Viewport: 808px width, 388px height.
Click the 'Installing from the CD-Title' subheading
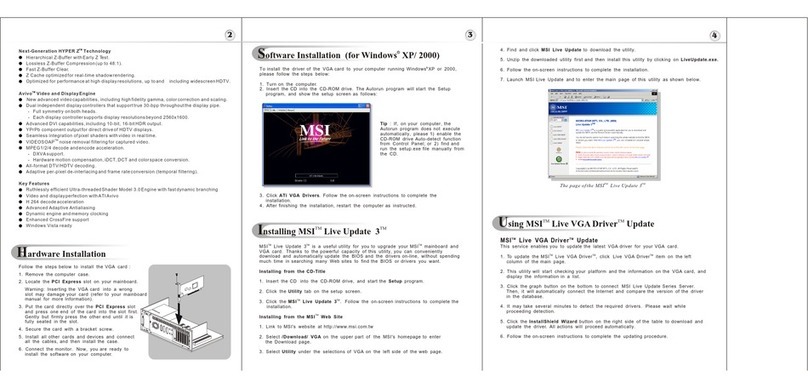tap(292, 271)
